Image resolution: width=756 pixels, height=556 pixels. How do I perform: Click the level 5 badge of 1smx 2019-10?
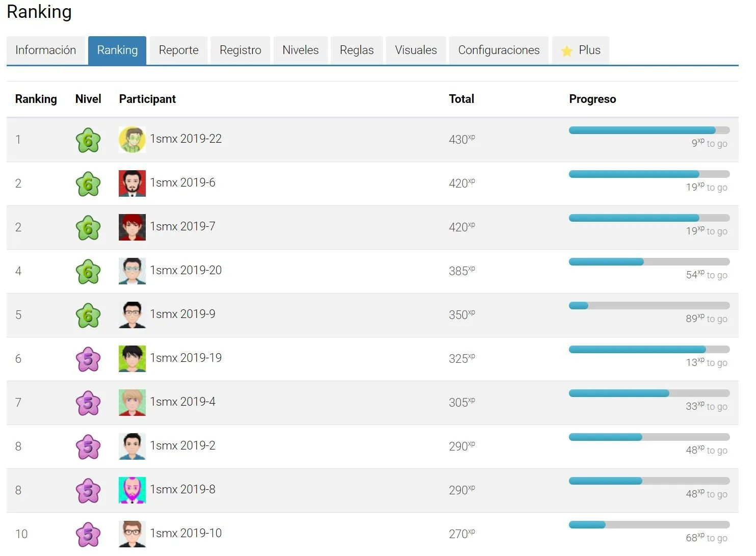88,535
